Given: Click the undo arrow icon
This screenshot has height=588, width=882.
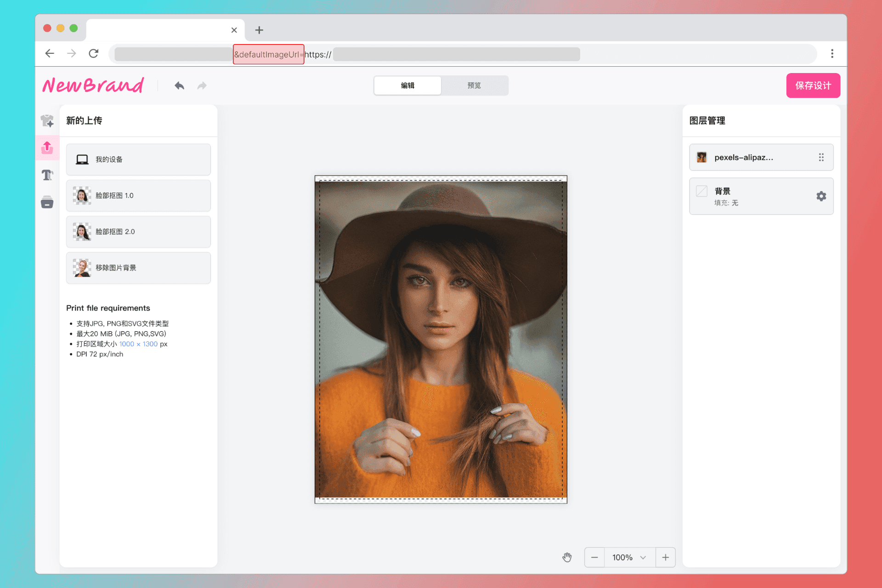Looking at the screenshot, I should pyautogui.click(x=179, y=86).
